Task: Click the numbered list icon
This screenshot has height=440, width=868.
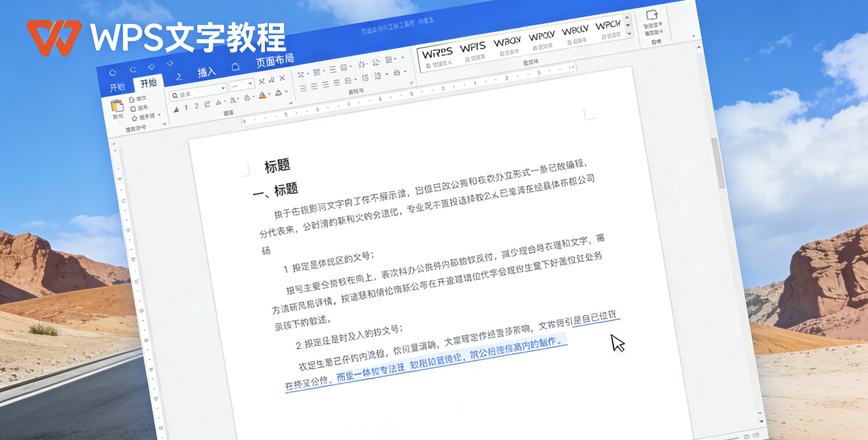Action: tap(317, 73)
